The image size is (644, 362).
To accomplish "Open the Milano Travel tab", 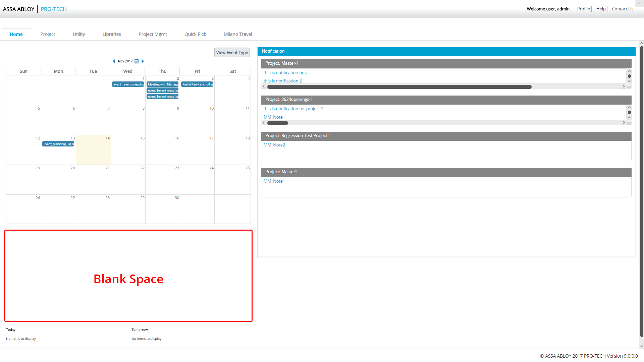I will click(238, 34).
